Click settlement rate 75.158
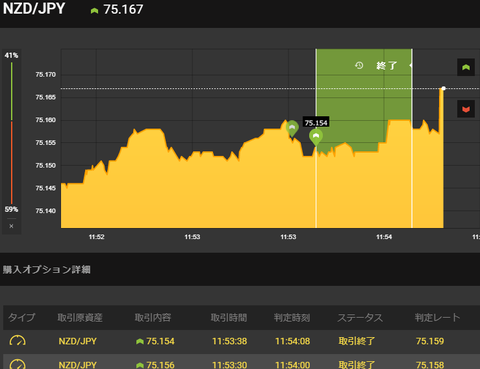The height and width of the screenshot is (369, 480). tap(430, 365)
